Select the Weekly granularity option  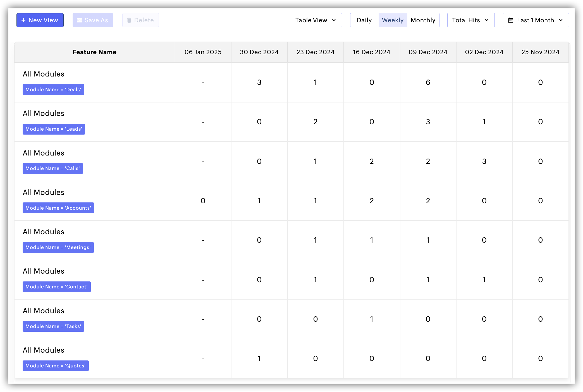coord(393,20)
